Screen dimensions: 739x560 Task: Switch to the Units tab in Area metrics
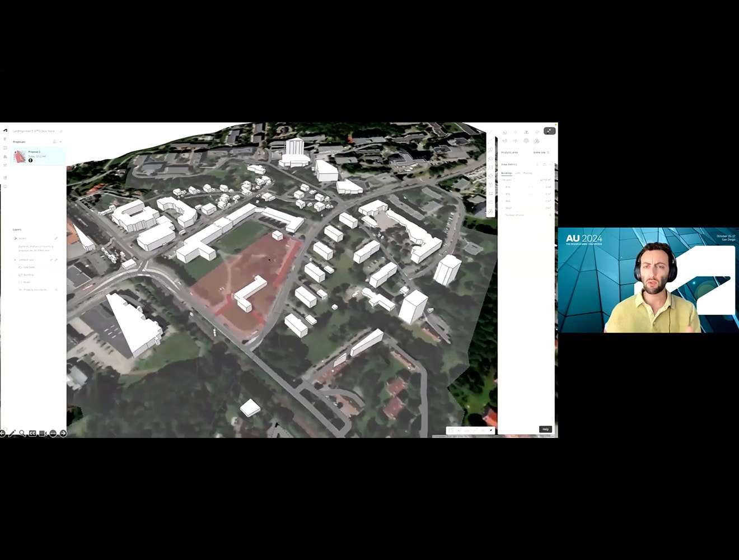coord(518,172)
